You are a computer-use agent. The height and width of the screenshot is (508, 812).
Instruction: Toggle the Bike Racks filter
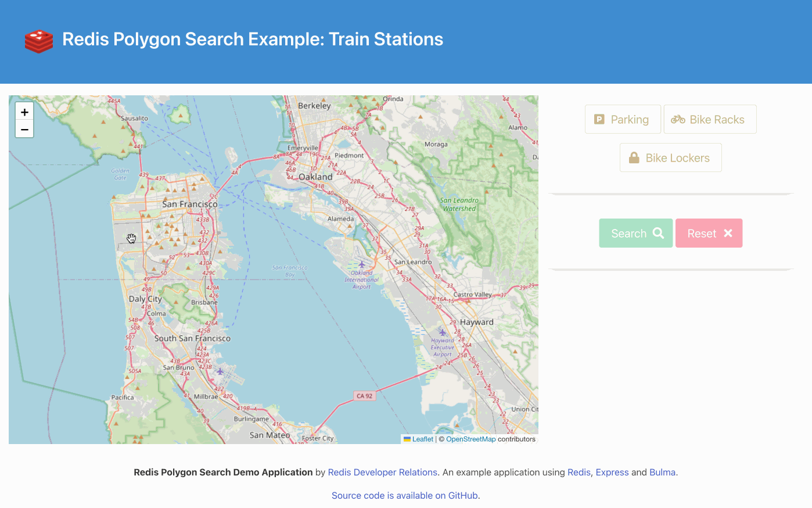click(710, 119)
